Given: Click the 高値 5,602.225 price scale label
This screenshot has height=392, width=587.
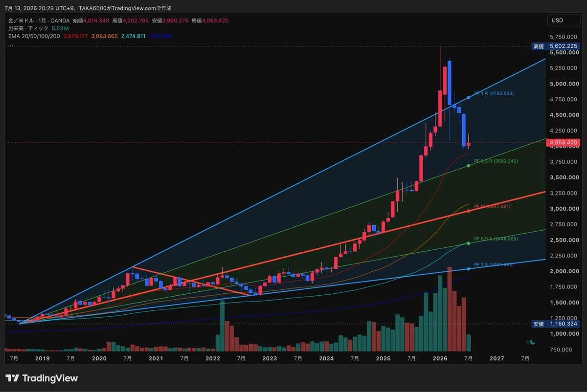Looking at the screenshot, I should tap(556, 46).
